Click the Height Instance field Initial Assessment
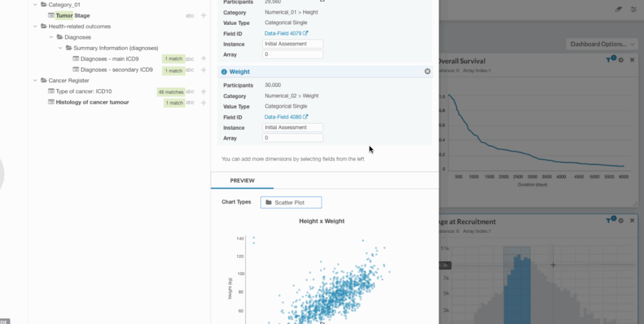 click(x=293, y=44)
